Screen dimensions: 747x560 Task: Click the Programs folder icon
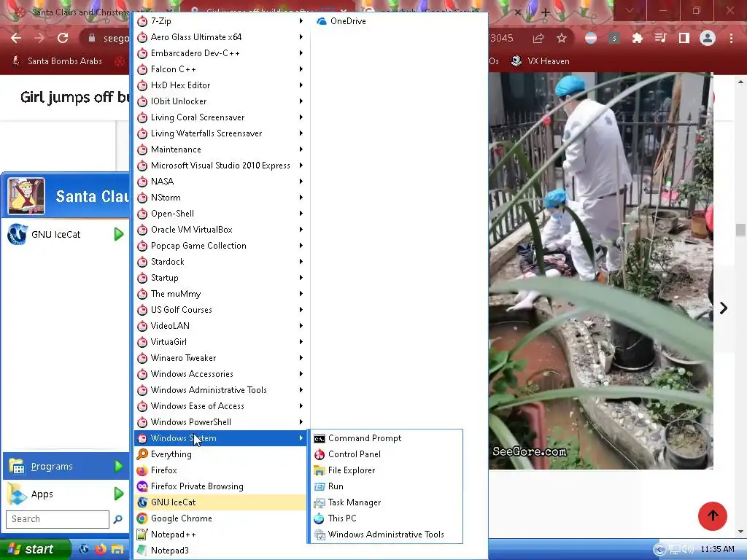[x=17, y=466]
